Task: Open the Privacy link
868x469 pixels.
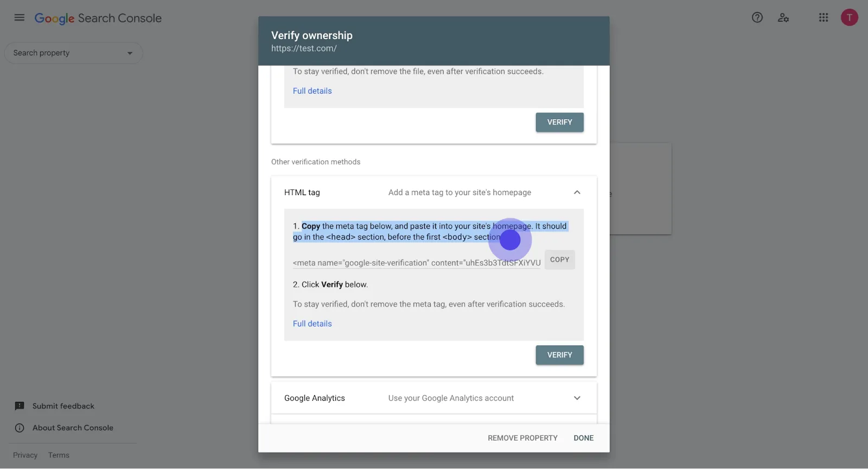Action: click(x=25, y=455)
